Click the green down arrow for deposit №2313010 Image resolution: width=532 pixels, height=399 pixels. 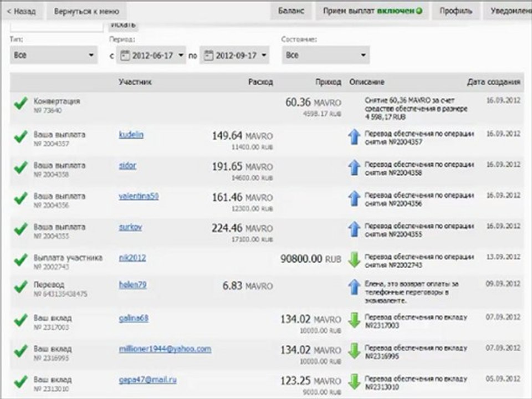pyautogui.click(x=354, y=382)
